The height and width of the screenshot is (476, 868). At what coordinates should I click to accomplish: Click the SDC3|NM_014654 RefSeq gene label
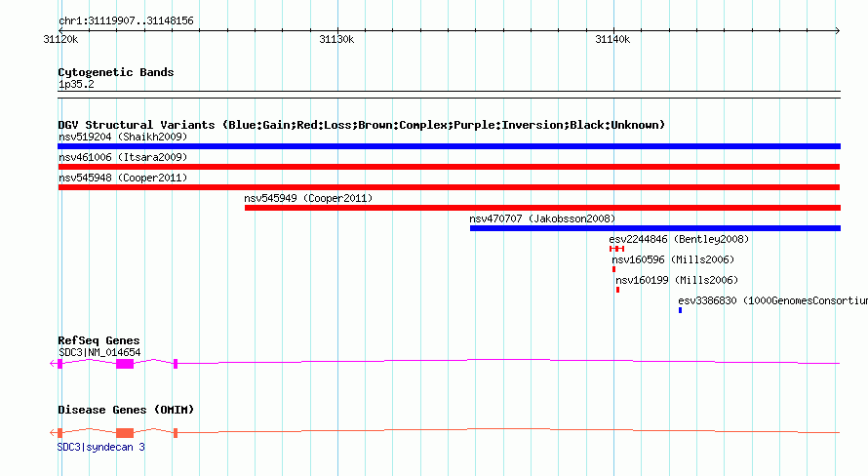99,352
